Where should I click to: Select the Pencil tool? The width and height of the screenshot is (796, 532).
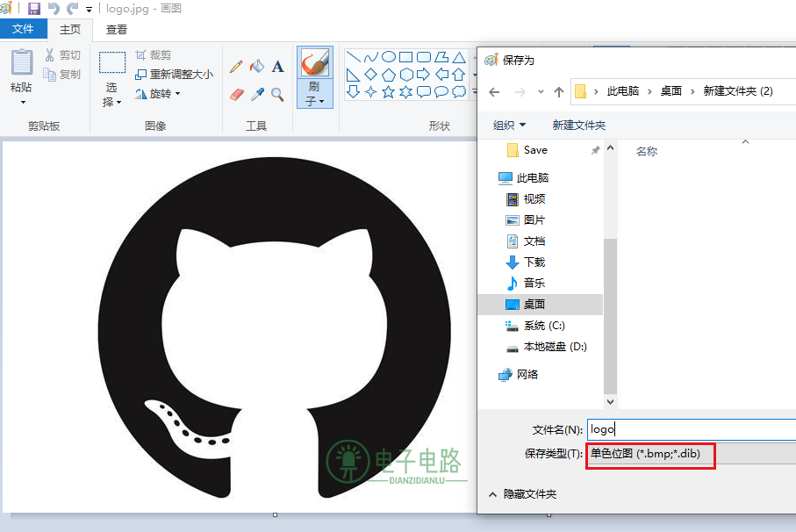pyautogui.click(x=235, y=67)
